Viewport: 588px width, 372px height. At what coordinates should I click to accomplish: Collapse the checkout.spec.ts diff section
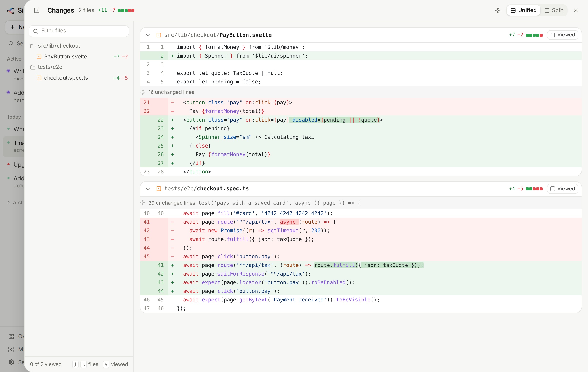click(148, 189)
